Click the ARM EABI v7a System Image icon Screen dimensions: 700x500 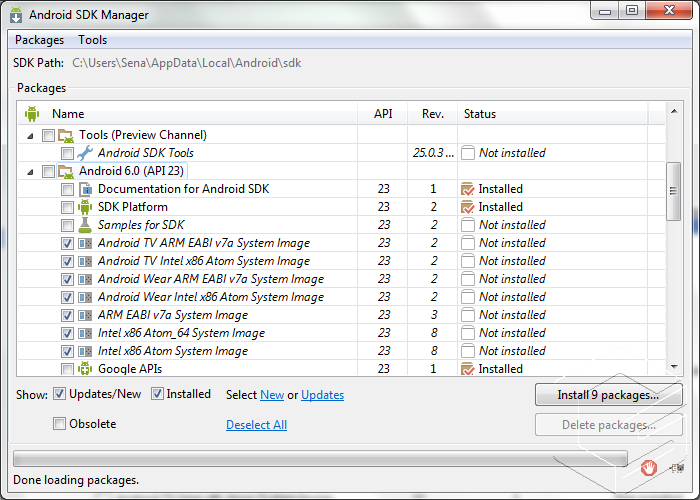click(85, 316)
